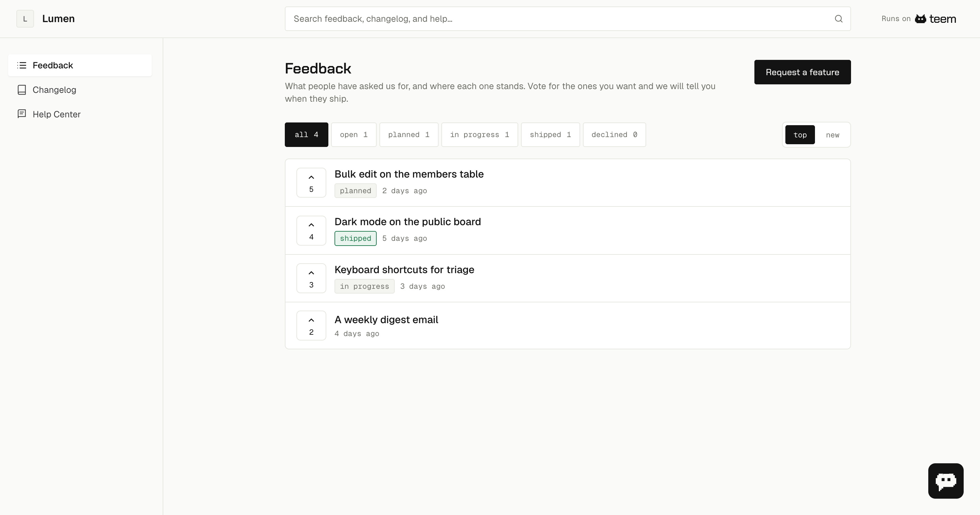Upvote Dark mode on the public board
Screen dimensions: 980x515
(x=311, y=231)
